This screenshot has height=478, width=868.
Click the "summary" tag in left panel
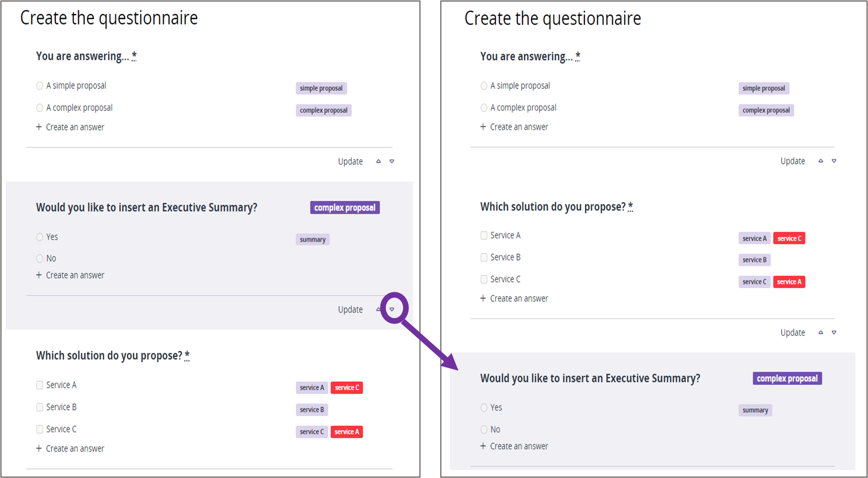313,239
